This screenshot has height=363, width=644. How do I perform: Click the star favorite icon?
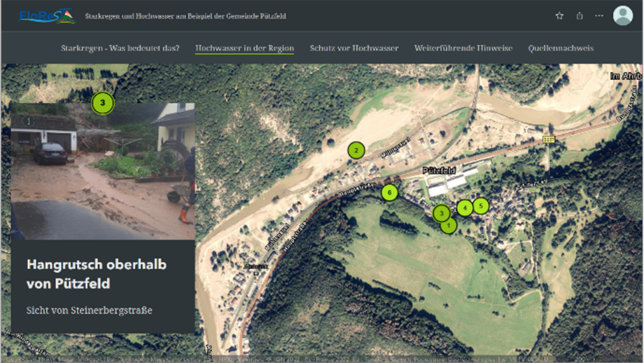point(559,16)
